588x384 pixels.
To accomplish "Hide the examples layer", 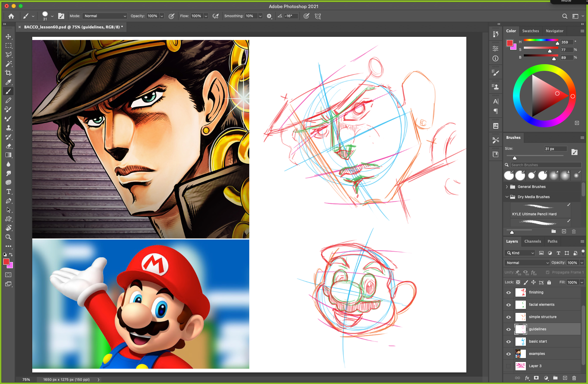I will click(508, 354).
